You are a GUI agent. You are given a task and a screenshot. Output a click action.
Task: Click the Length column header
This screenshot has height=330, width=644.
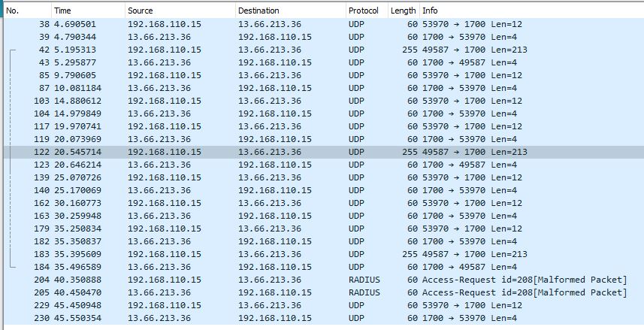[404, 11]
